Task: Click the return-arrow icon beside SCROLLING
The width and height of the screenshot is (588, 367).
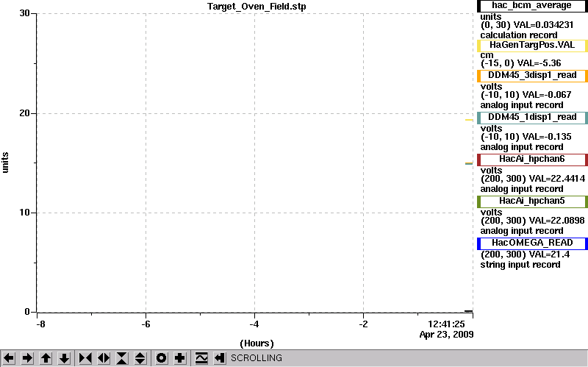Action: [220, 358]
